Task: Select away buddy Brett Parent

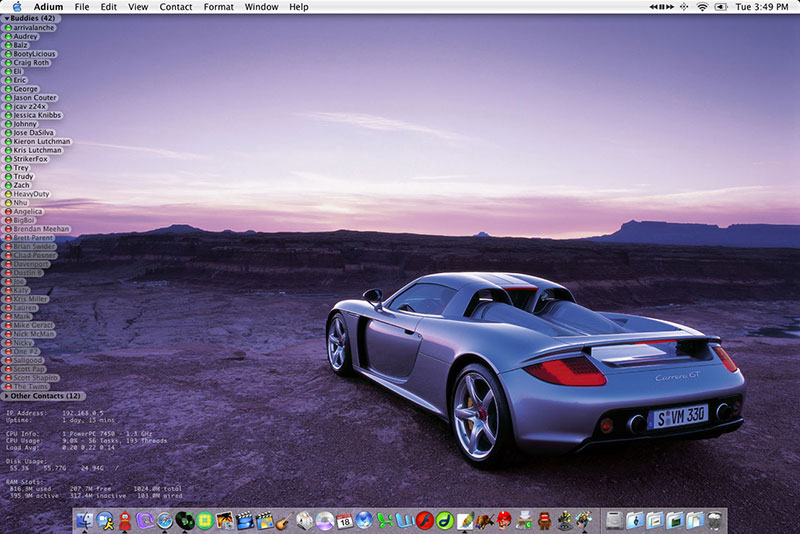Action: (29, 238)
